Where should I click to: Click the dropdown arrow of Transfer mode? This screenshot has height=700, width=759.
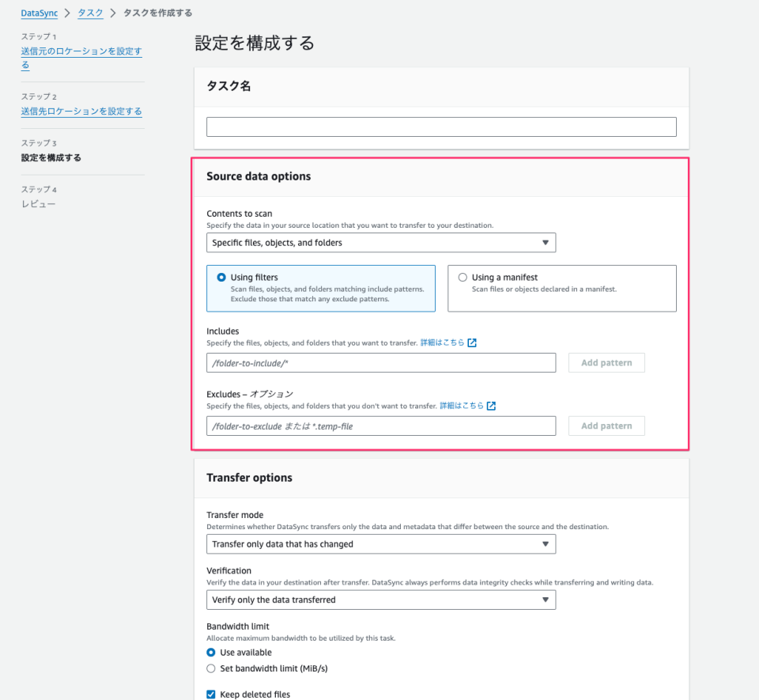pos(546,544)
